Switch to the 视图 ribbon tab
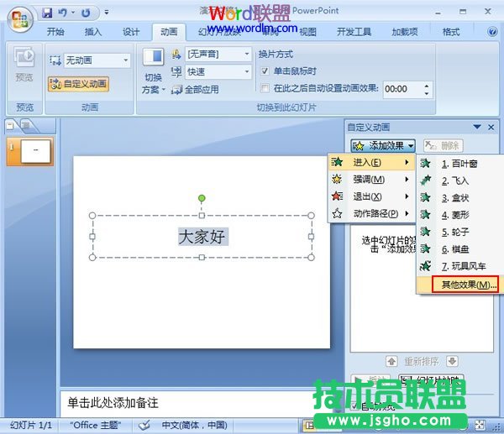Screen dimensions: 504x434 [x=308, y=32]
